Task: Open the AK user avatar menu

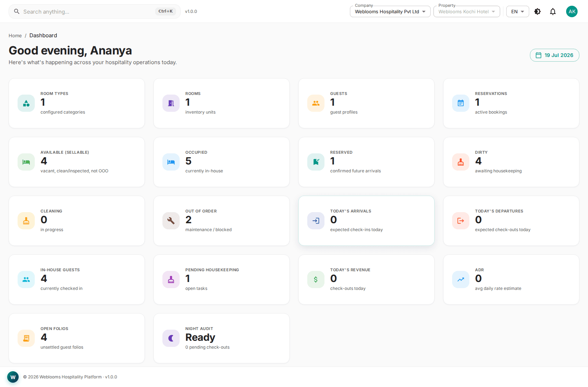Action: (x=572, y=11)
